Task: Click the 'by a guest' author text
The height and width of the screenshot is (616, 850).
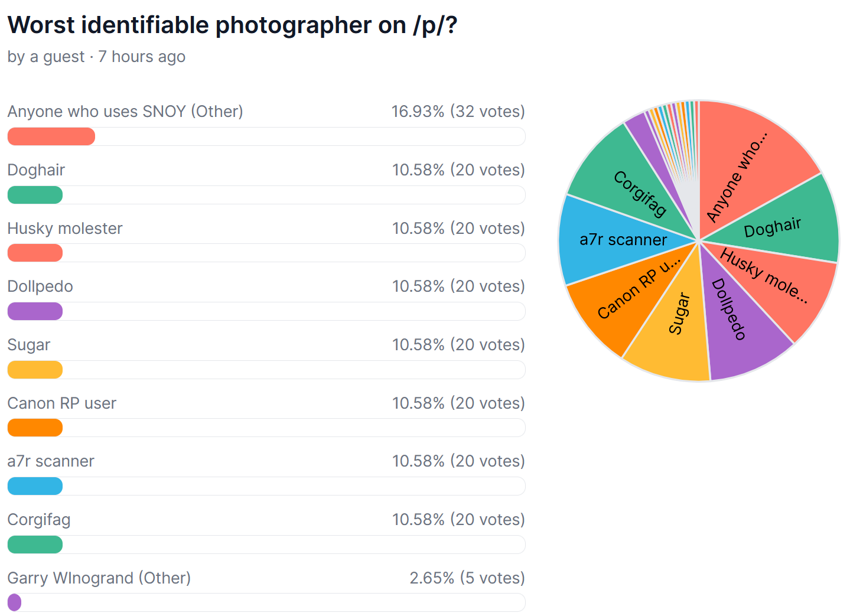Action: point(46,57)
